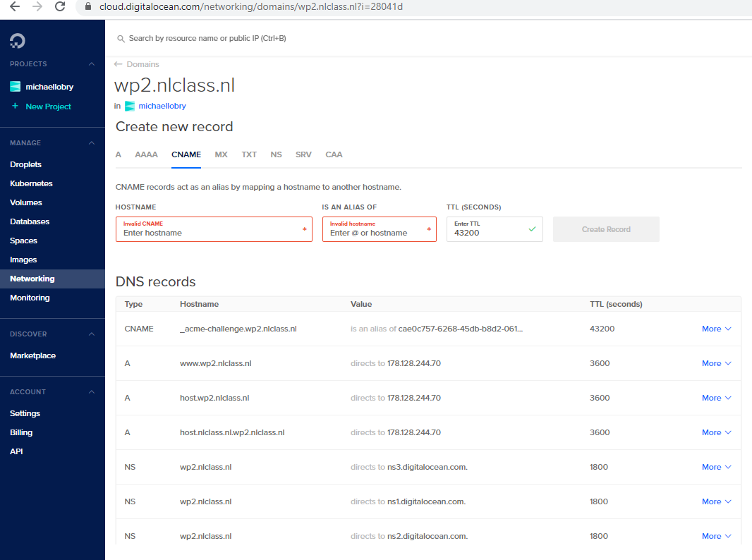This screenshot has height=560, width=752.
Task: Open Kubernetes in sidebar
Action: [31, 183]
